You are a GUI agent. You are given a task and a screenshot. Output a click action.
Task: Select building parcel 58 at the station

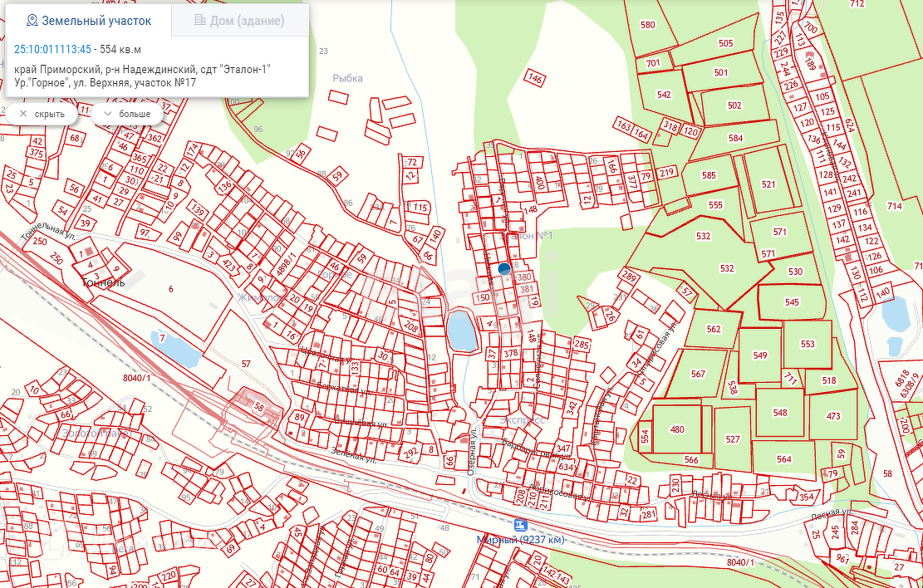click(x=258, y=407)
